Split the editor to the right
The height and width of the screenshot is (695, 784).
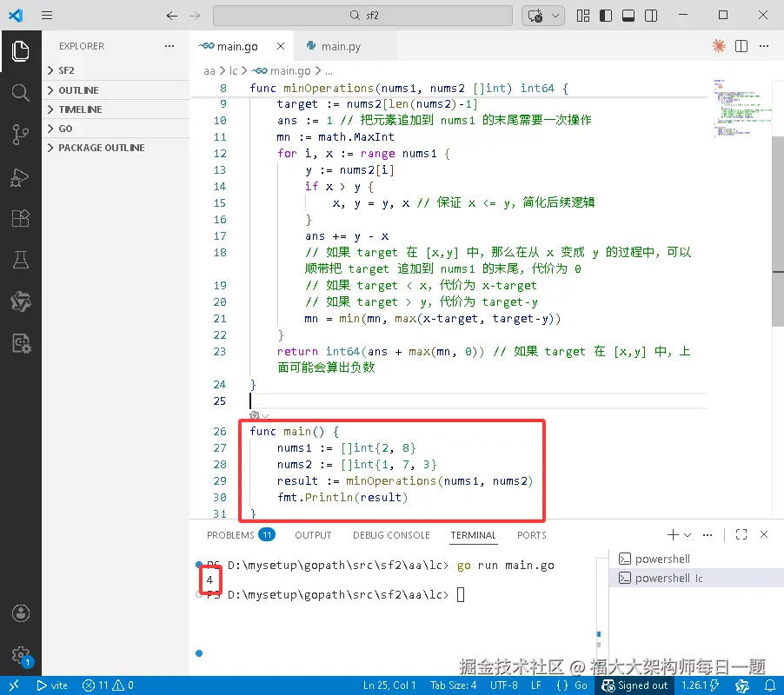click(x=741, y=46)
